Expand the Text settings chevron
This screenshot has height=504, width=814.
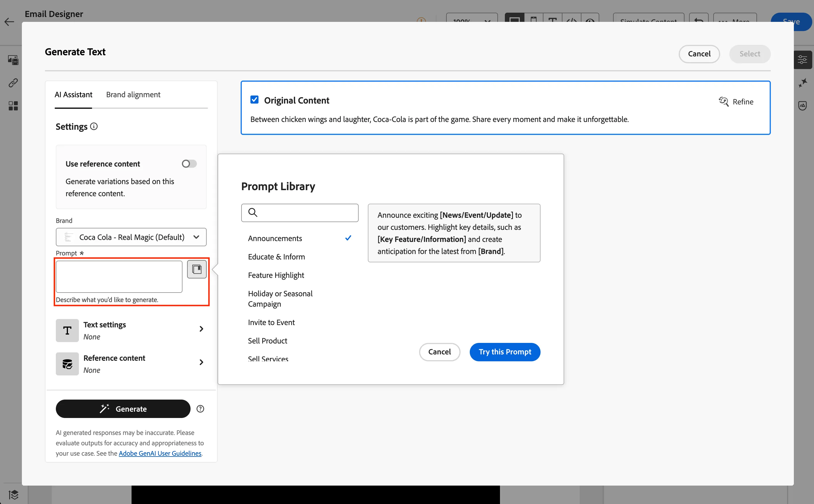[x=201, y=329]
